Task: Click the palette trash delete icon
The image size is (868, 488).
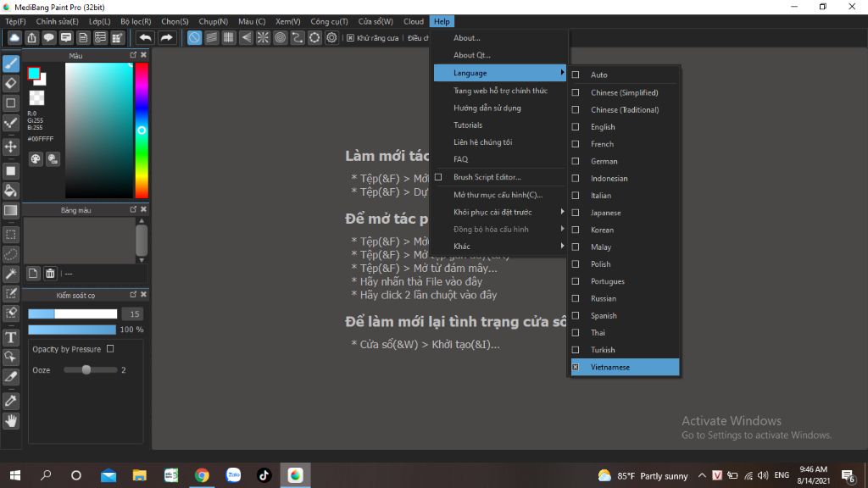Action: pyautogui.click(x=50, y=274)
